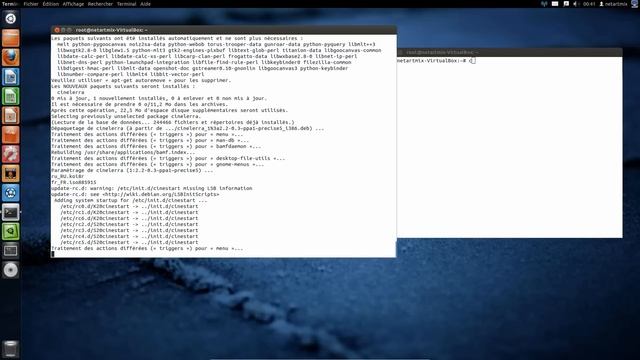
Task: Launch the film-strip video app in dock
Action: [11, 174]
